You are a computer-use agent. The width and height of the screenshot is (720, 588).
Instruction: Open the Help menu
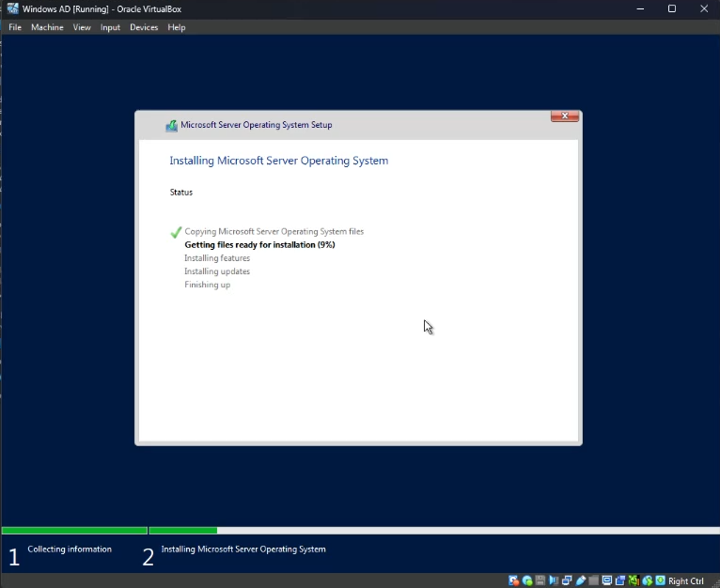point(177,27)
